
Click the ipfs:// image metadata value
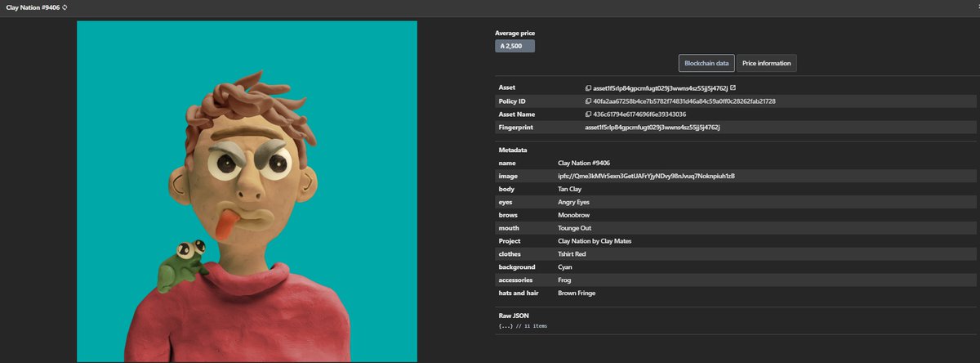[646, 176]
